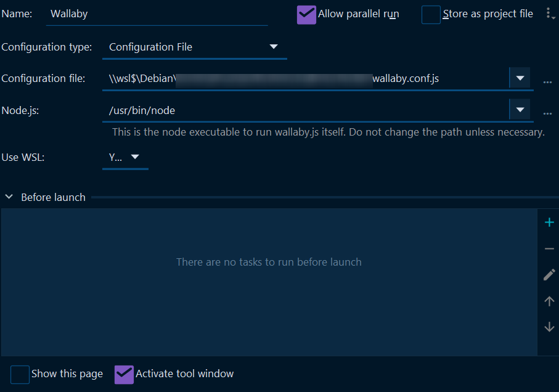
Task: Open the more options kebab menu
Action: click(x=550, y=13)
